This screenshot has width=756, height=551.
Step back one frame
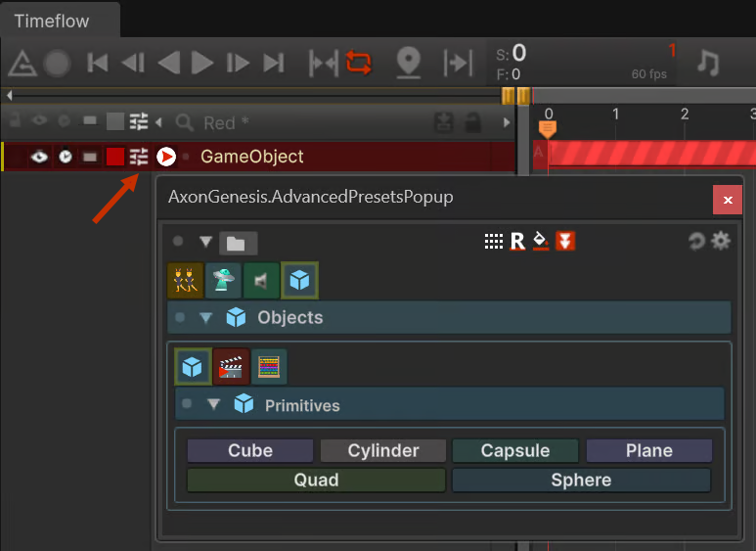coord(133,63)
